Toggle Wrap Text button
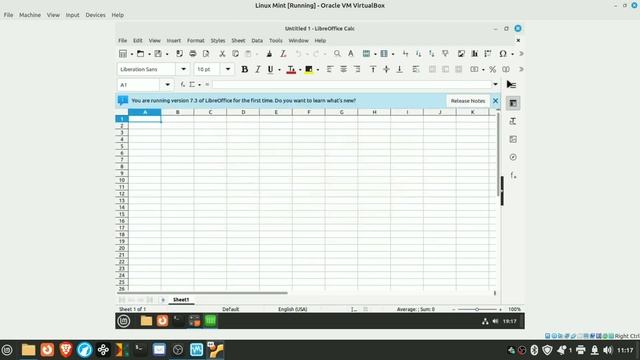Image resolution: width=640 pixels, height=360 pixels. coord(416,69)
